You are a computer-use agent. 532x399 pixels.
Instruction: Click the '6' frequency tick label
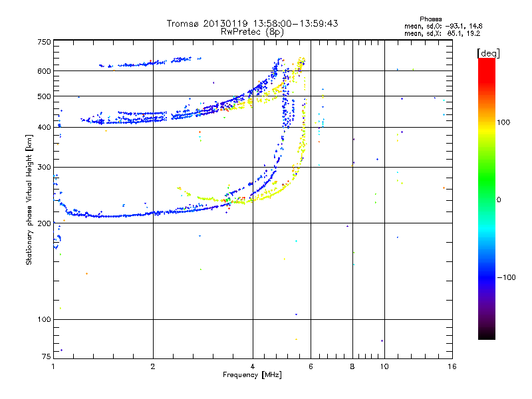311,366
